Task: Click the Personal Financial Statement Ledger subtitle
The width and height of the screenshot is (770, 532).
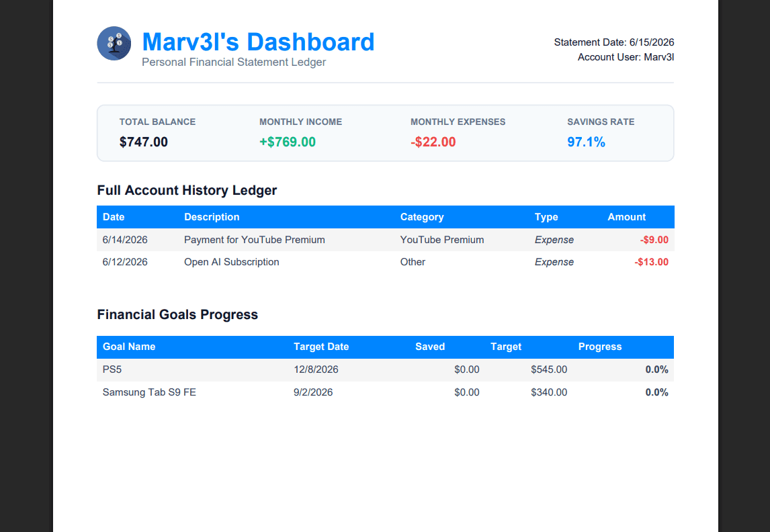Action: coord(234,62)
